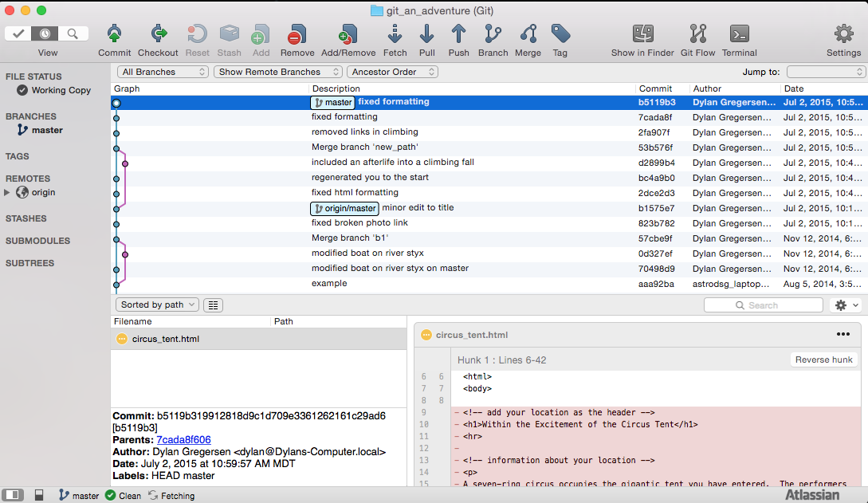Select the Reset toolbar icon
868x503 pixels.
(x=197, y=41)
